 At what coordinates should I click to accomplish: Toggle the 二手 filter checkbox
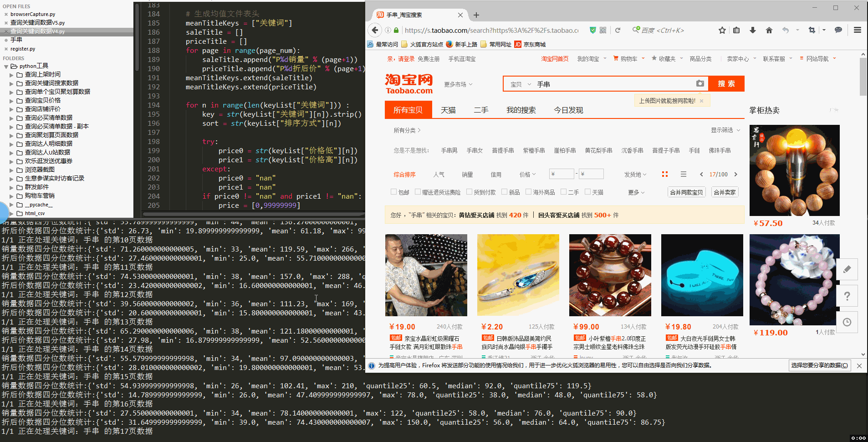click(x=563, y=192)
